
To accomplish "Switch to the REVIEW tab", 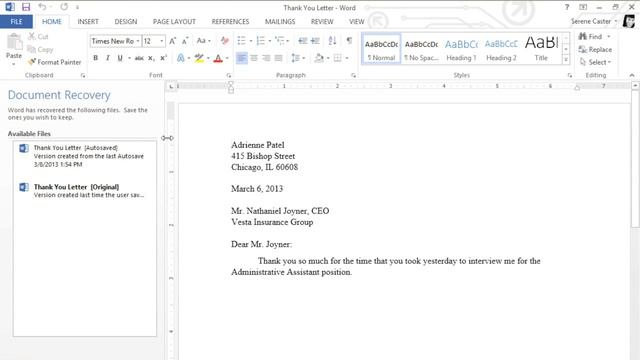I will (322, 22).
